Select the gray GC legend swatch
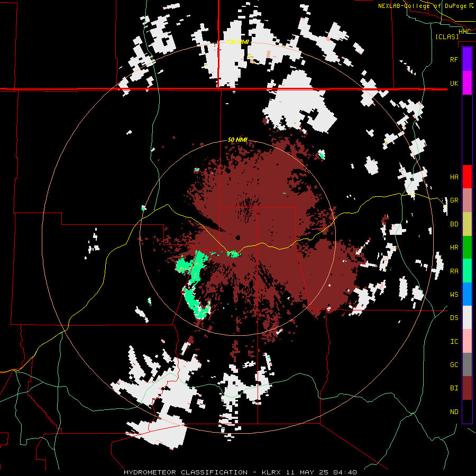This screenshot has width=476, height=476. coord(467,364)
